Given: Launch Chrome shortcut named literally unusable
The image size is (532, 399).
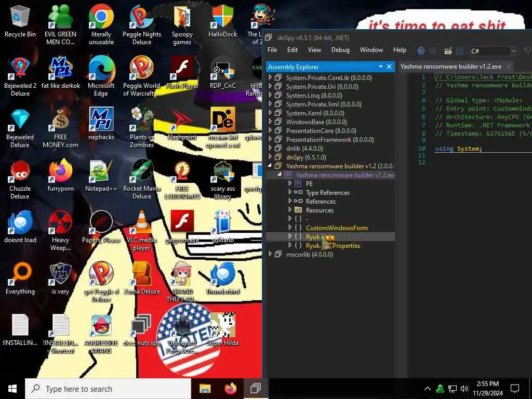Looking at the screenshot, I should coord(101,25).
